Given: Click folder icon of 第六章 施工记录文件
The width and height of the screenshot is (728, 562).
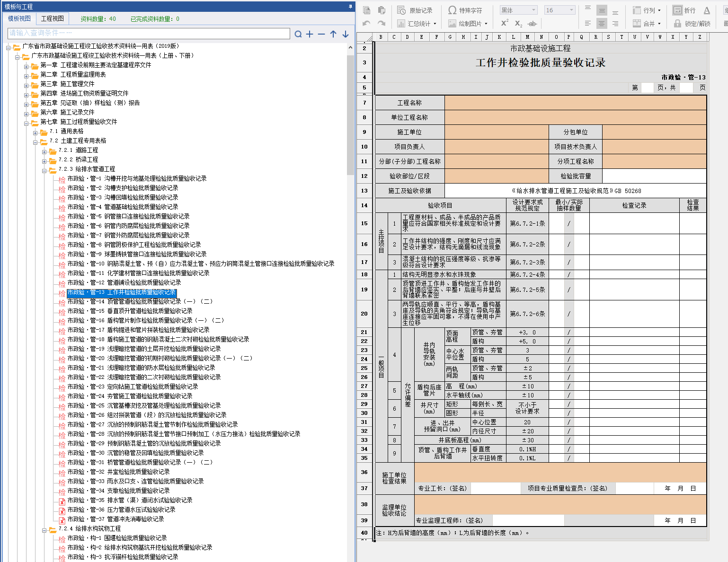Looking at the screenshot, I should (35, 113).
